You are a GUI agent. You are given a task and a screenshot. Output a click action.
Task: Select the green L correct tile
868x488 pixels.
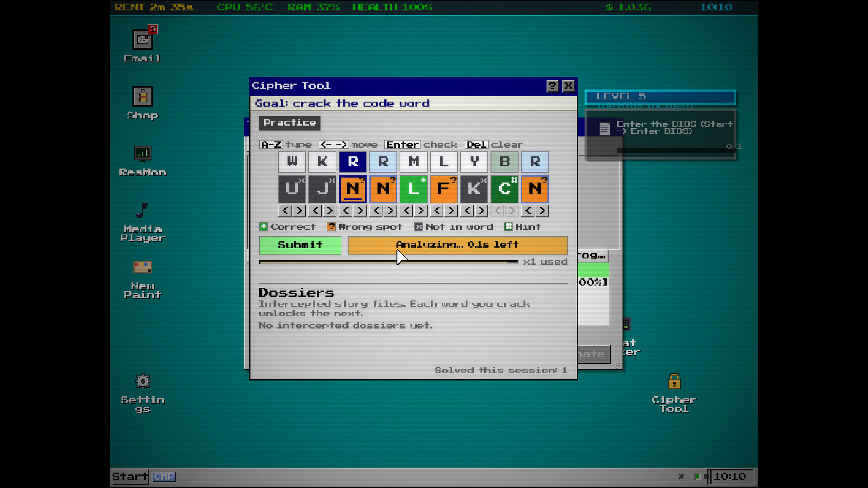(x=413, y=189)
